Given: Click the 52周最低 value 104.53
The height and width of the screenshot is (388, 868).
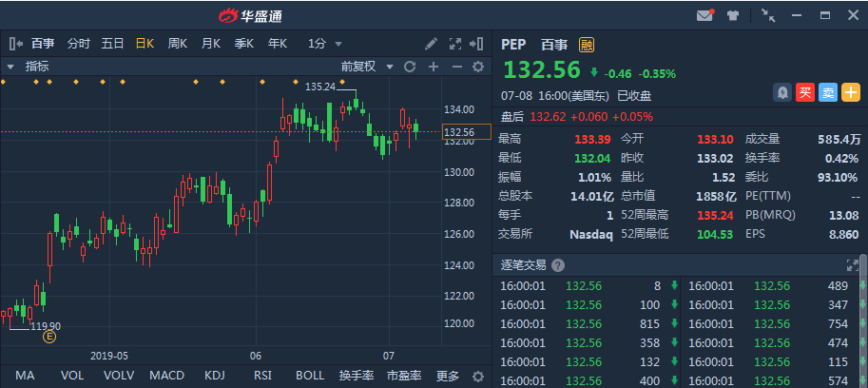Looking at the screenshot, I should coord(715,234).
